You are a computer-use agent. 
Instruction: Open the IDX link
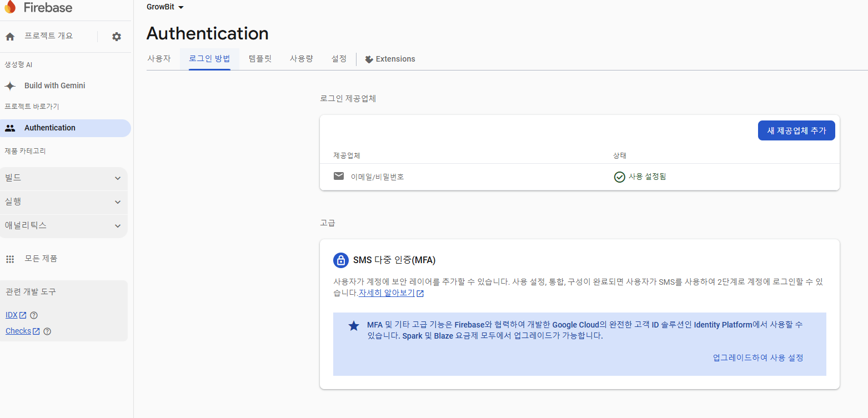[11, 315]
